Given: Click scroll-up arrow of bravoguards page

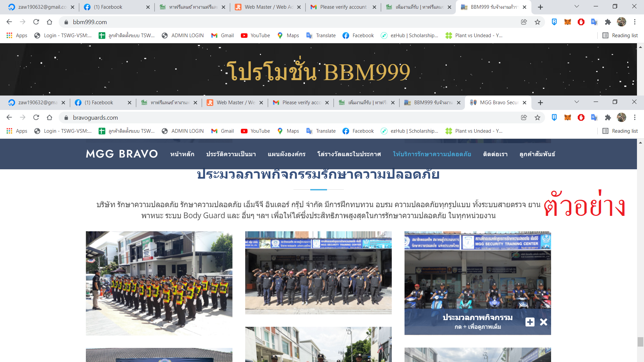Looking at the screenshot, I should 640,142.
